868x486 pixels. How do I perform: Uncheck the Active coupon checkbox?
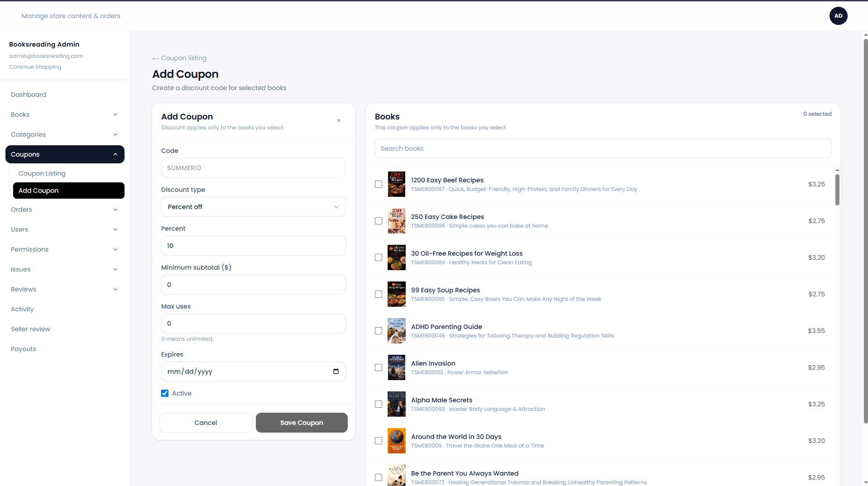165,393
